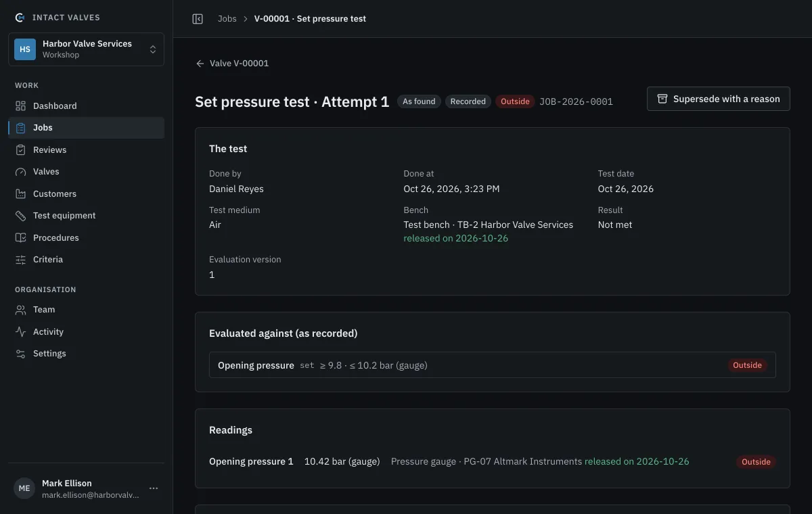The image size is (812, 514).
Task: Click the archive icon in Supersede button
Action: click(662, 99)
